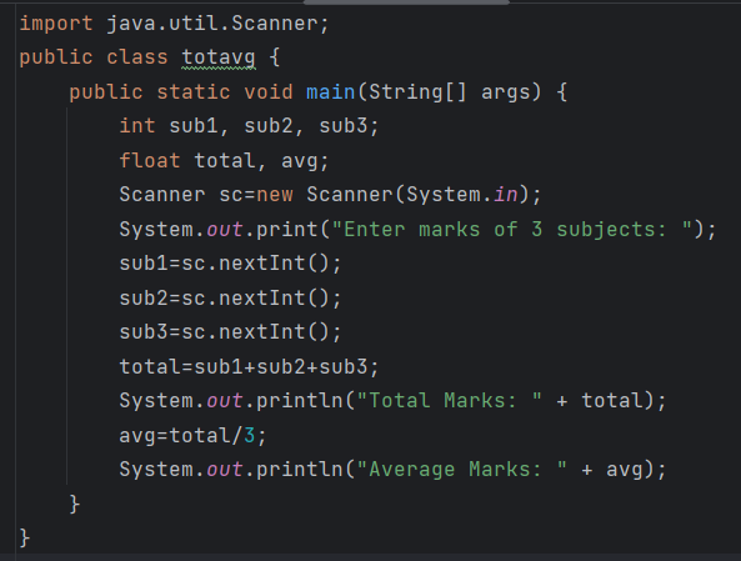Screen dimensions: 741x561
Task: Click the final closing brace of class
Action: coord(24,538)
